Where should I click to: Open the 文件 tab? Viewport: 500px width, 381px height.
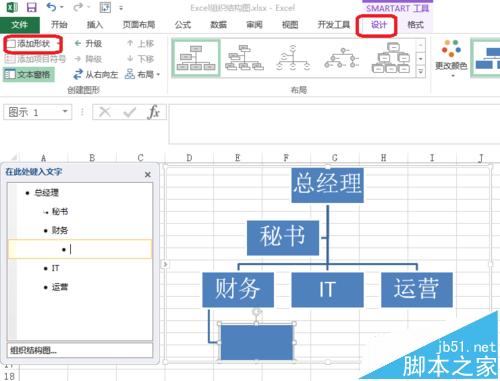[x=19, y=25]
